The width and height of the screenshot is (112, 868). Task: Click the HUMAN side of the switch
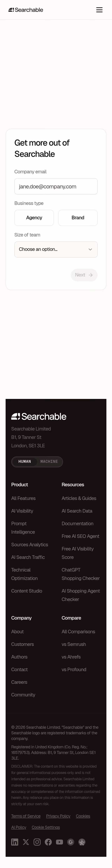[x=24, y=462]
